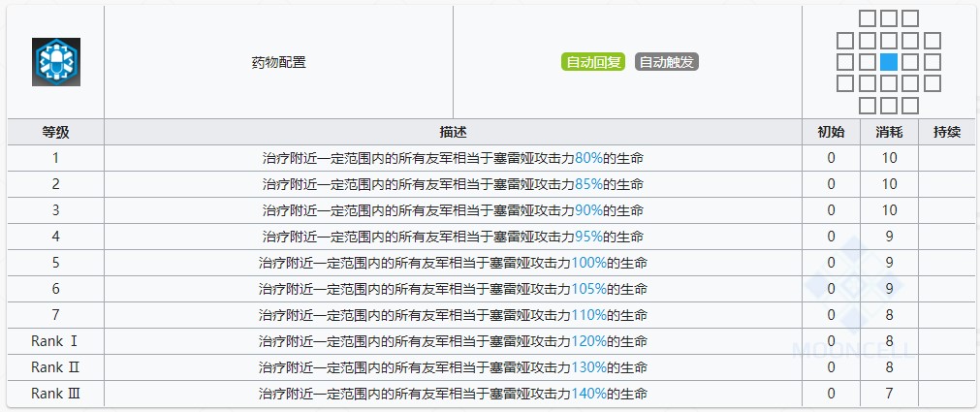Click the initial value 0 in level 1 row
This screenshot has width=980, height=412.
tap(831, 158)
